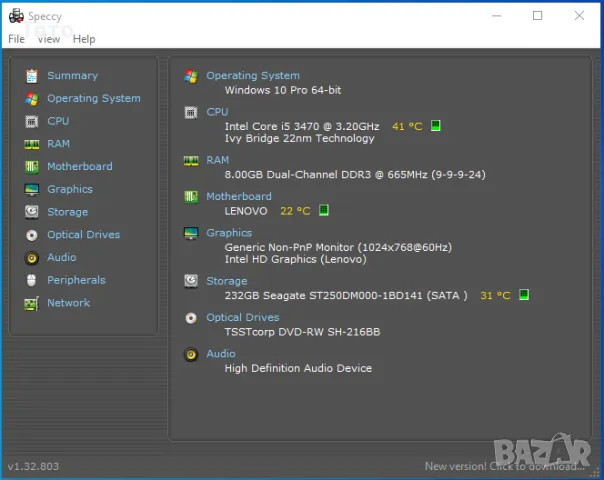Image resolution: width=604 pixels, height=480 pixels.
Task: Click 'High Definition Audio Device' text
Action: click(298, 368)
